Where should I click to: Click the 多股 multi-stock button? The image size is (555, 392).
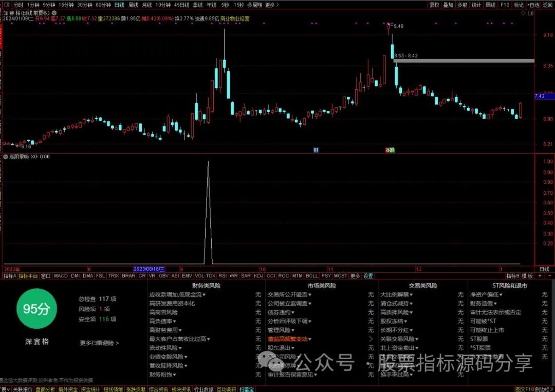(x=462, y=5)
